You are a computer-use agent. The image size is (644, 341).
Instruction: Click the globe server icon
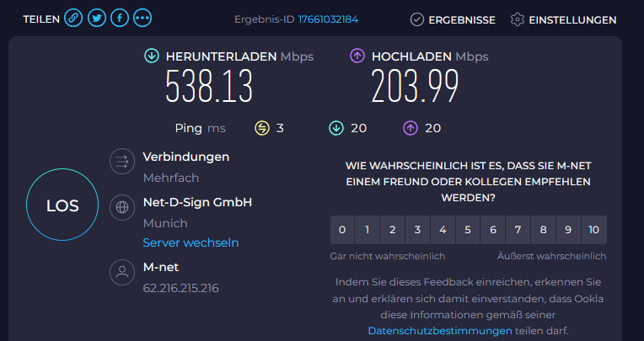[122, 207]
